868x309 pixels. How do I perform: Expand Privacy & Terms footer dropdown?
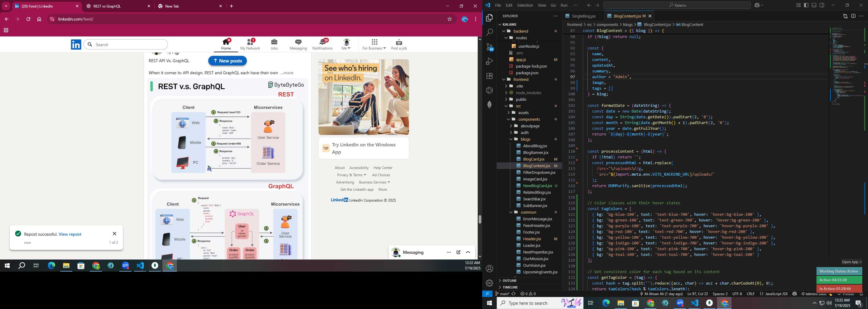(x=351, y=175)
